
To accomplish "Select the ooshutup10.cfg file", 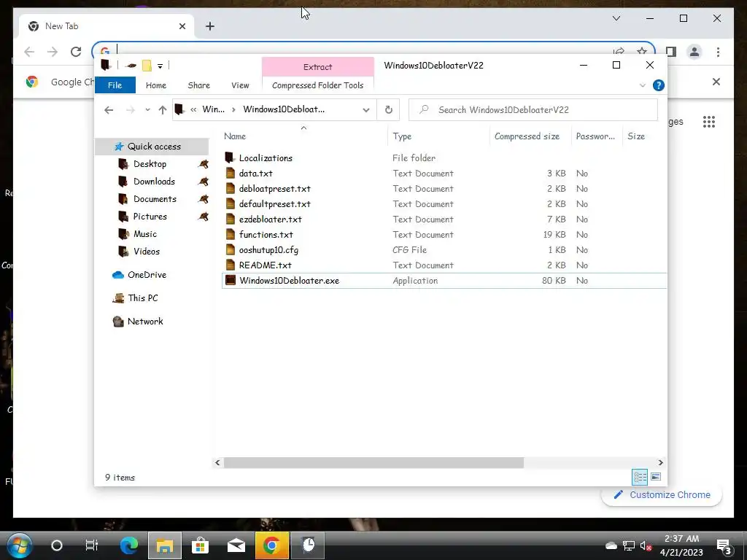I will pos(268,250).
